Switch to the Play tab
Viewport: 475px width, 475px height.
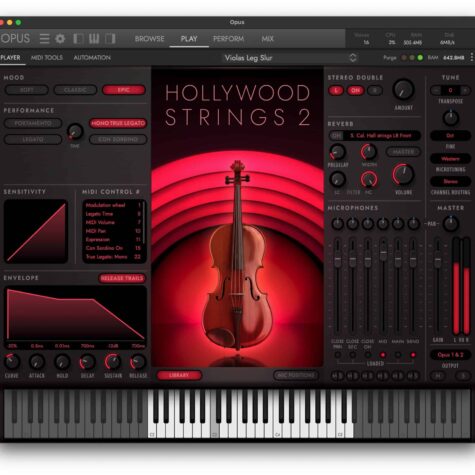[x=189, y=39]
